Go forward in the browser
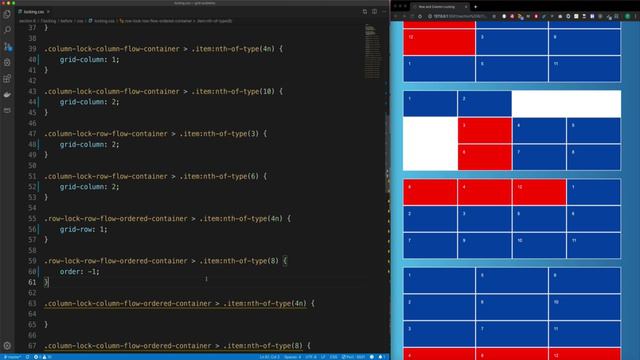This screenshot has height=360, width=640. click(404, 16)
